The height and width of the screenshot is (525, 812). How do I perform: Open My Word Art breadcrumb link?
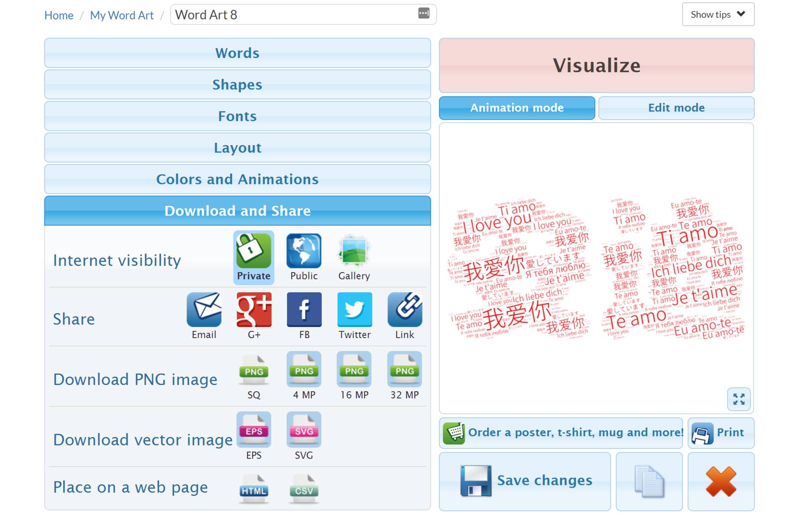pyautogui.click(x=122, y=15)
